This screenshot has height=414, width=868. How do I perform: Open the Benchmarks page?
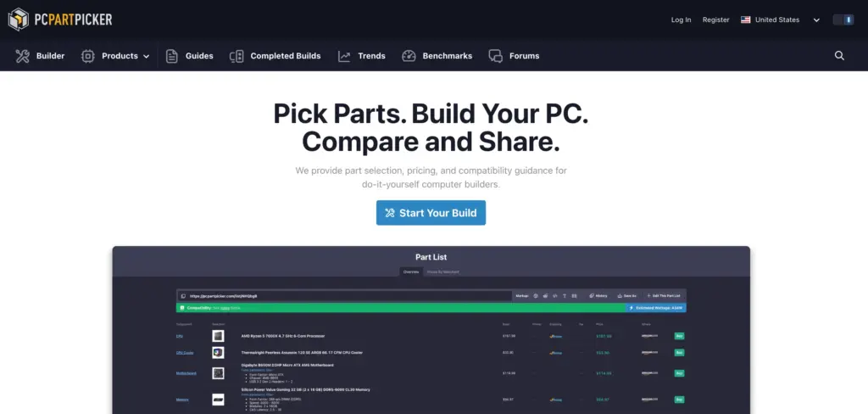pos(437,56)
